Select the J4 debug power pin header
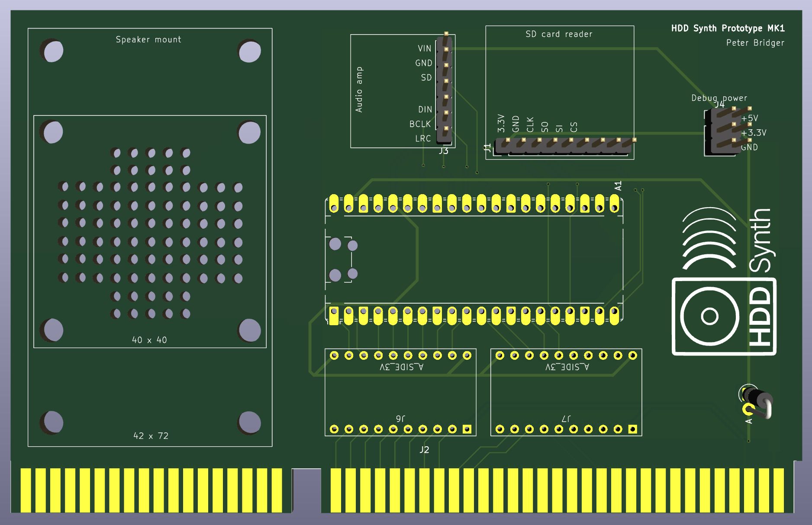 pyautogui.click(x=728, y=130)
